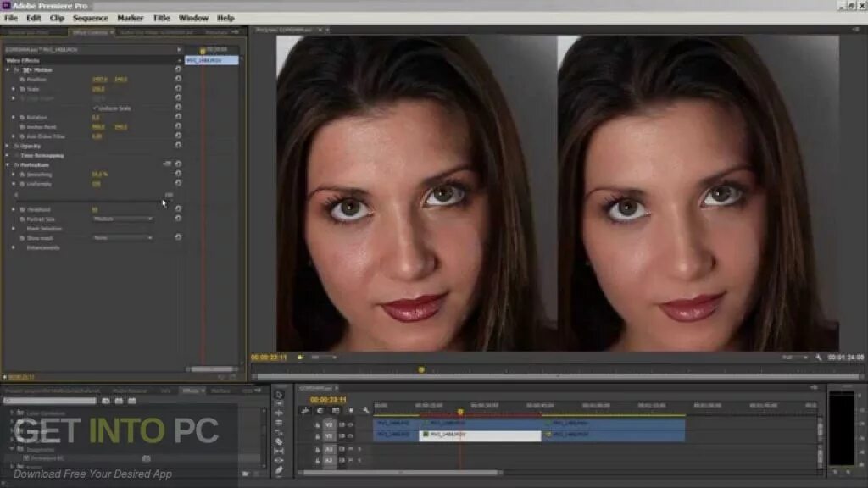Select the highlighted white clip on V1
This screenshot has height=488, width=868.
click(x=480, y=435)
